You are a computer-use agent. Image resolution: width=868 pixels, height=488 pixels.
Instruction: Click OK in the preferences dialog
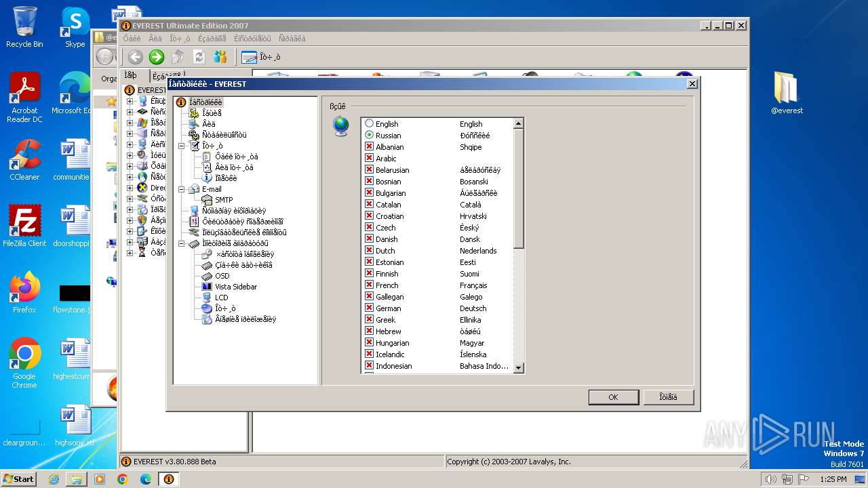(613, 397)
